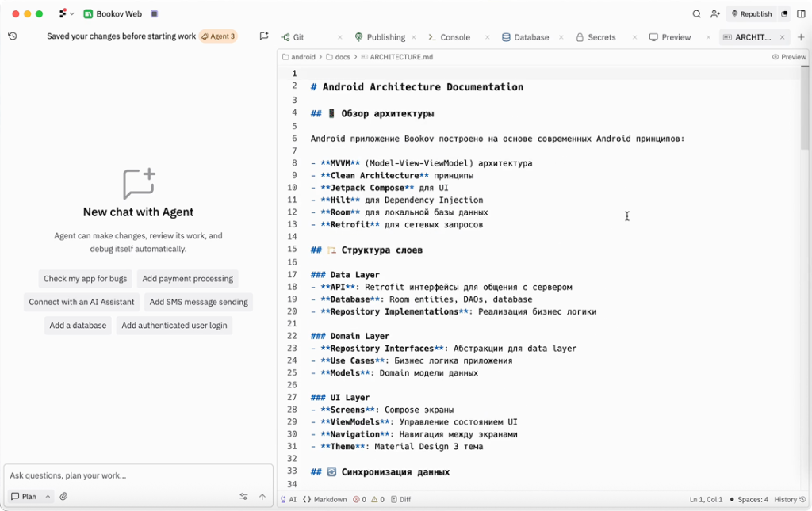Toggle the Preview mode for ARCHITECTURE.md
Screen dimensions: 812x511
point(789,57)
